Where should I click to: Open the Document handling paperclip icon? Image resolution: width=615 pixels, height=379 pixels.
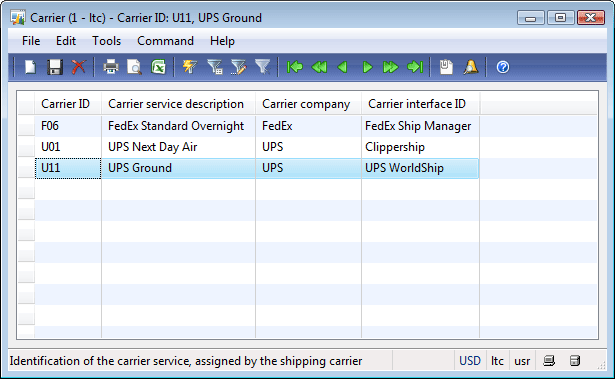(x=446, y=67)
